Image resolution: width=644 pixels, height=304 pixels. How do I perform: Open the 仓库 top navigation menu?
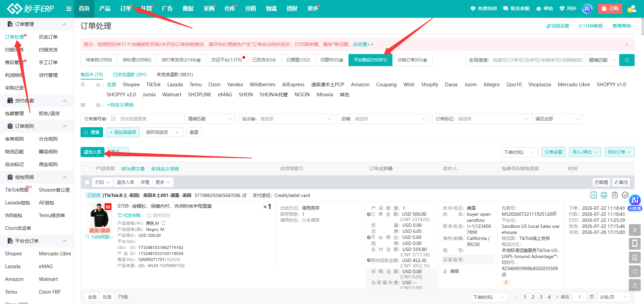230,9
